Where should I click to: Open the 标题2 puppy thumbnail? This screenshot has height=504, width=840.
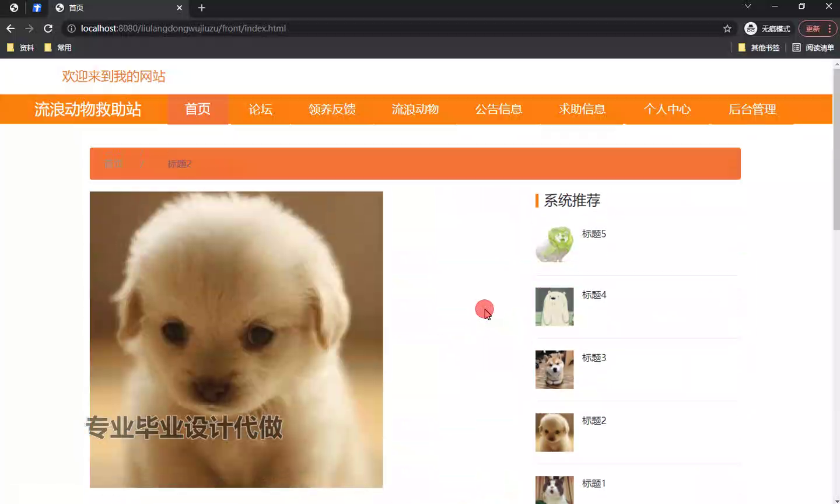(x=555, y=433)
